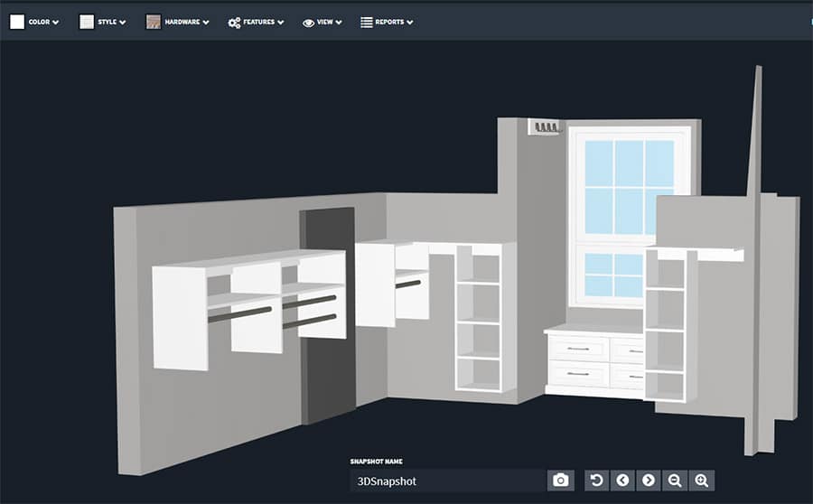Viewport: 813px width, 504px height.
Task: Click the Style texture swatch icon
Action: (x=87, y=22)
